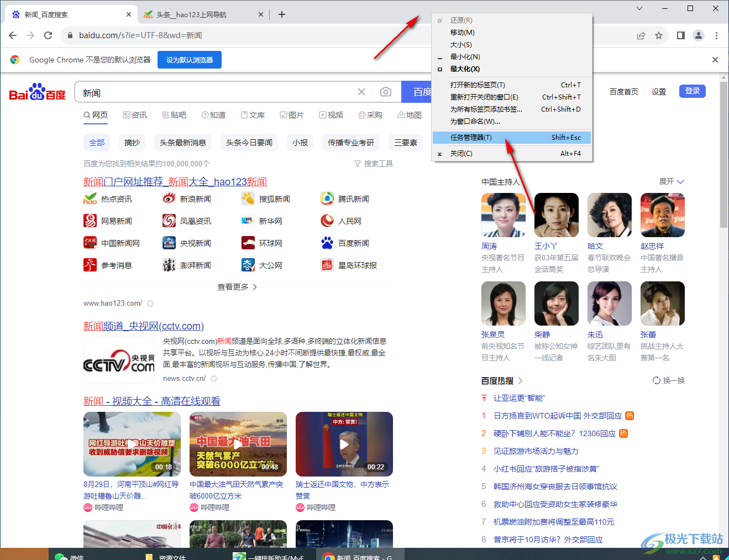Open 搜狐新闻 site link
729x560 pixels.
pyautogui.click(x=266, y=199)
